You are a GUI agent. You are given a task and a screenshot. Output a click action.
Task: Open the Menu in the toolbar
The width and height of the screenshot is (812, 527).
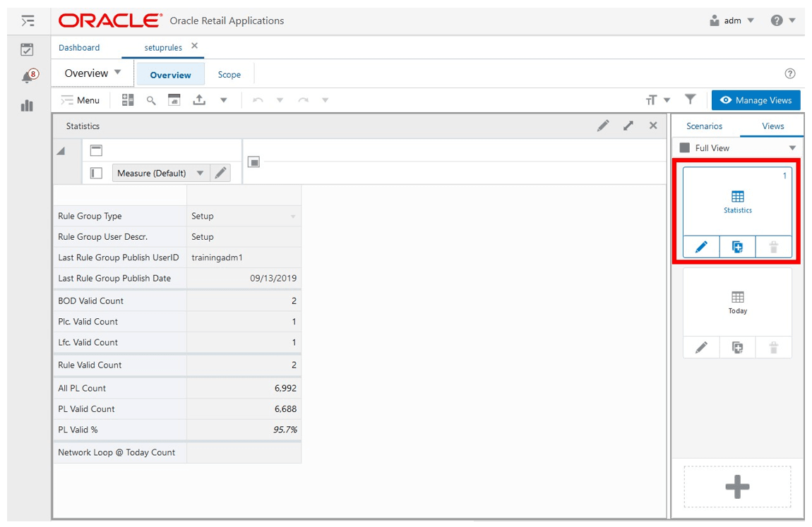[x=80, y=99]
